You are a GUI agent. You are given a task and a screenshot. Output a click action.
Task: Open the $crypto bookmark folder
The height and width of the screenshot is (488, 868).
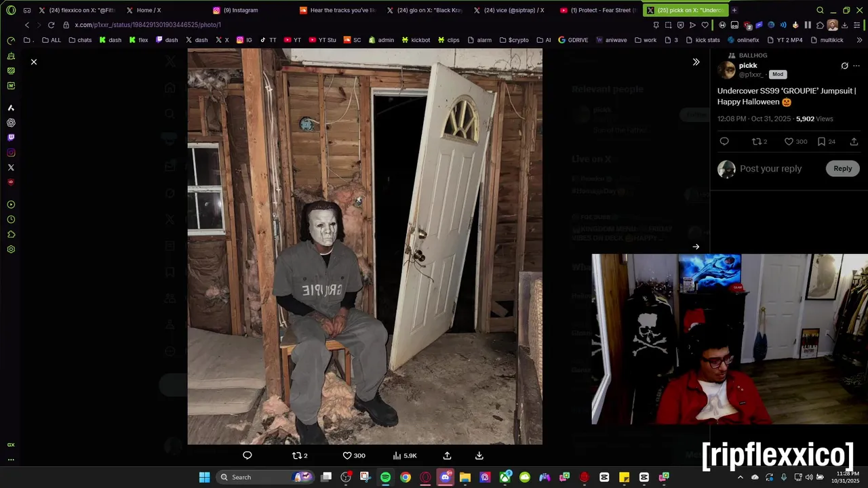[513, 40]
